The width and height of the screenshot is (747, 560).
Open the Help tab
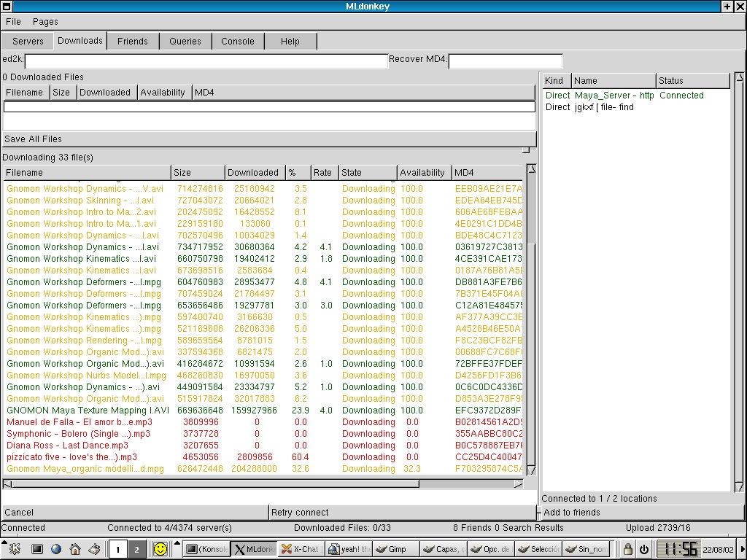[290, 42]
